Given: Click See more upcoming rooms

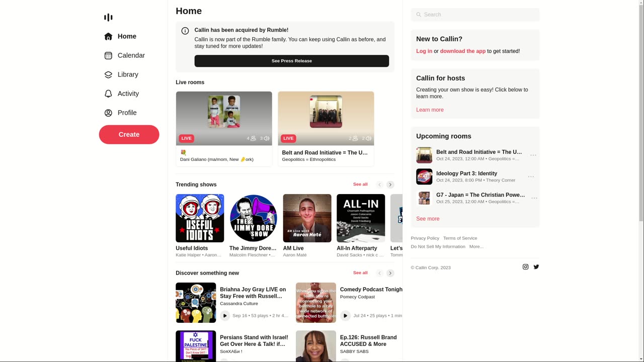Looking at the screenshot, I should (428, 219).
